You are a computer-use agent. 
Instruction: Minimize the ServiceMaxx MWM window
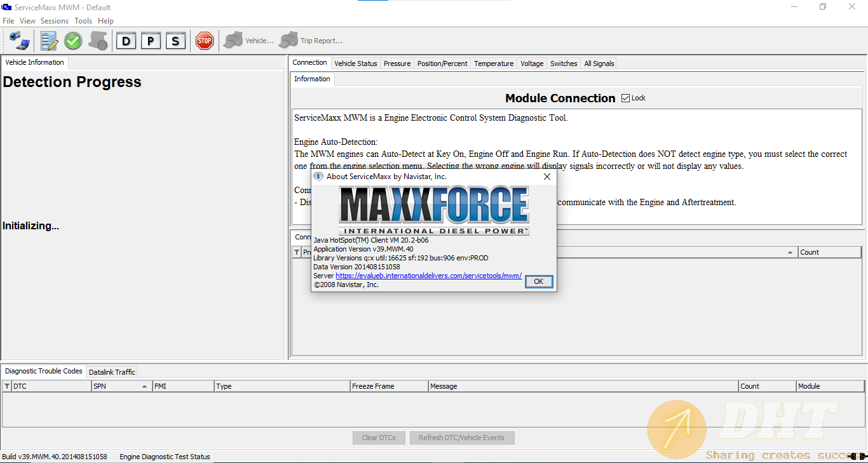[x=794, y=7]
